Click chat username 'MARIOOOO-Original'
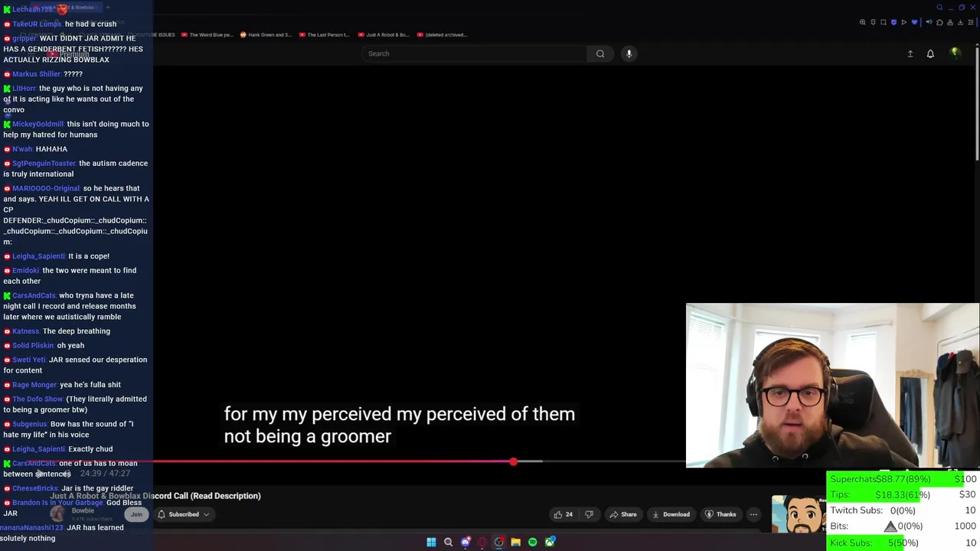This screenshot has width=980, height=551. pos(46,188)
